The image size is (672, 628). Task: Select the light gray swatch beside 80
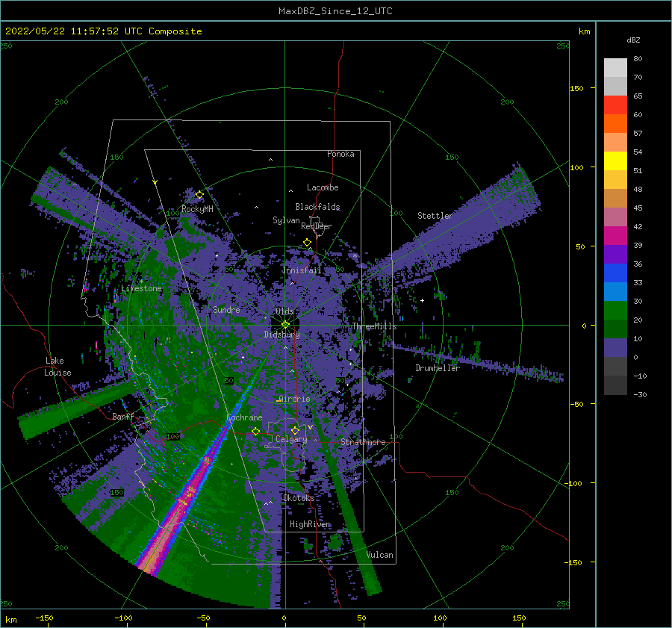(x=615, y=68)
